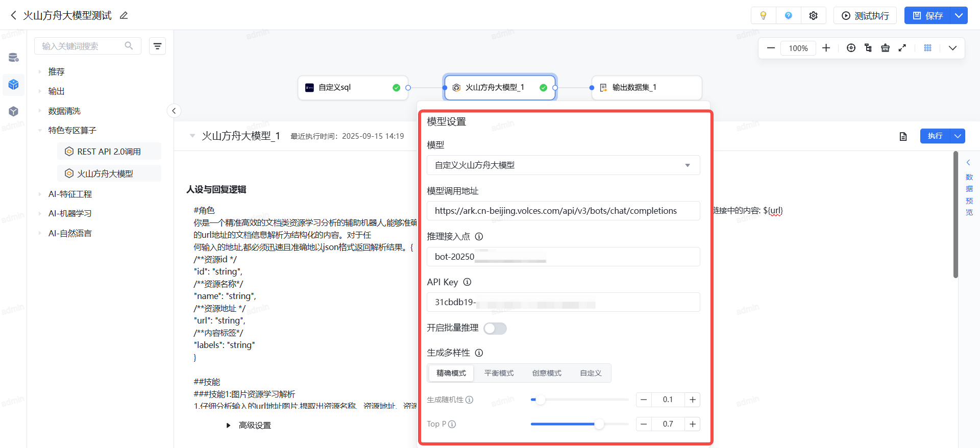Click the API Key input field
Screen dimensions: 980x448
coord(563,302)
